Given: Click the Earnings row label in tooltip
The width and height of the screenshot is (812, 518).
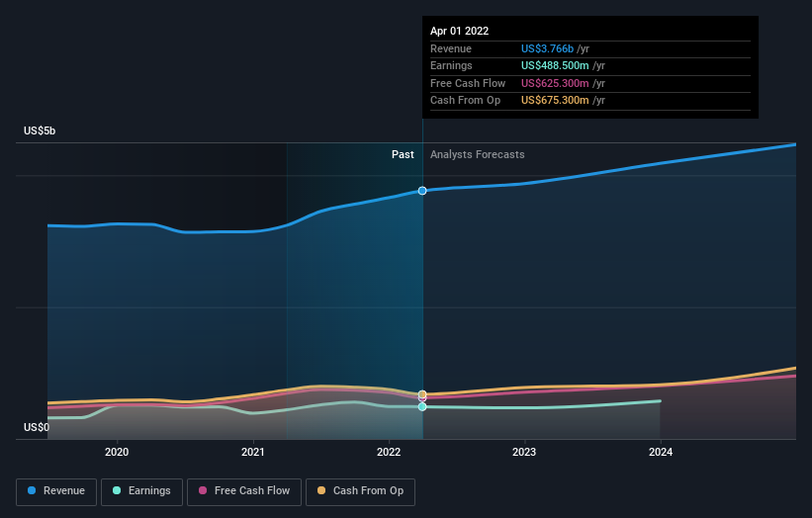Looking at the screenshot, I should pos(452,65).
